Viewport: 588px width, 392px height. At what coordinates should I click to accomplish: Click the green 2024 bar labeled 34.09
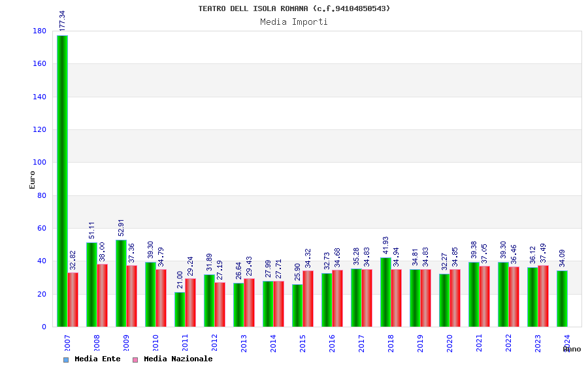(x=562, y=299)
